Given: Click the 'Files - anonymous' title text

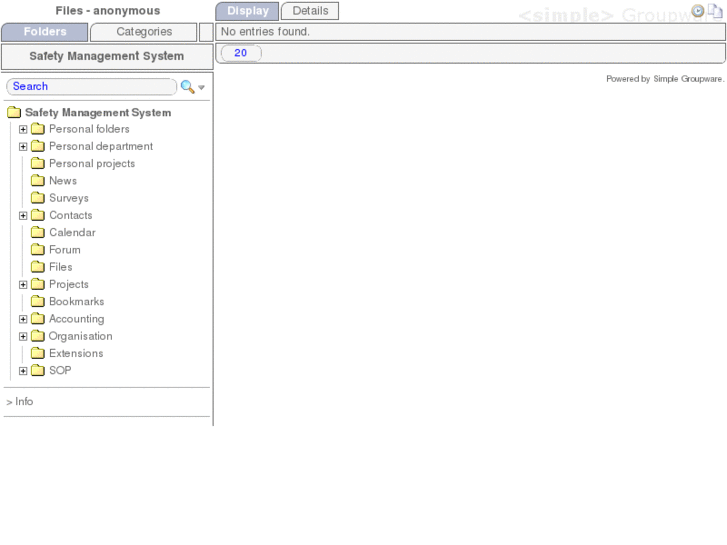Looking at the screenshot, I should (x=108, y=11).
